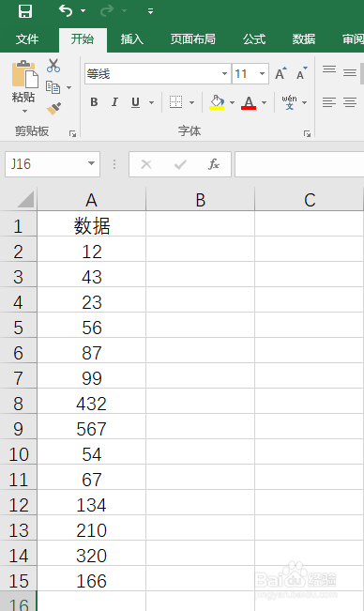Screen dimensions: 364x611
Task: Click the cell Borders icon
Action: click(x=176, y=102)
